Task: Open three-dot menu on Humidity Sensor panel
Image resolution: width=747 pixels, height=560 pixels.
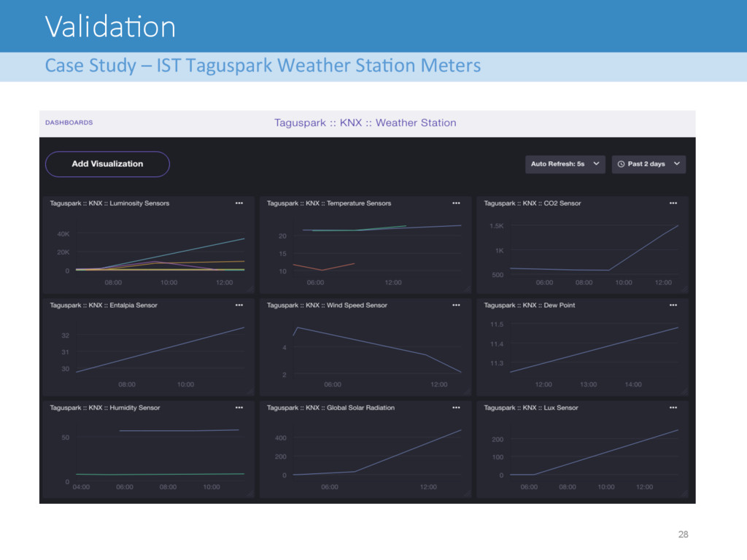Action: tap(239, 408)
